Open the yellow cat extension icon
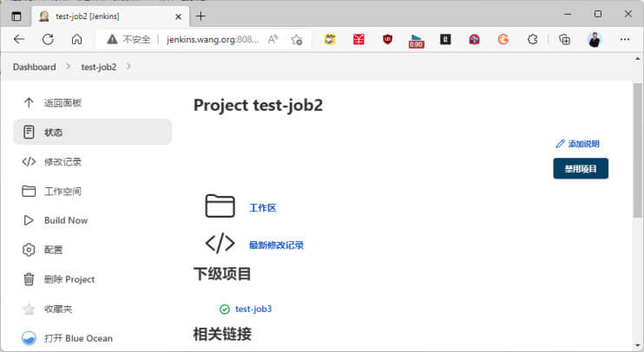This screenshot has width=644, height=352. coord(330,39)
